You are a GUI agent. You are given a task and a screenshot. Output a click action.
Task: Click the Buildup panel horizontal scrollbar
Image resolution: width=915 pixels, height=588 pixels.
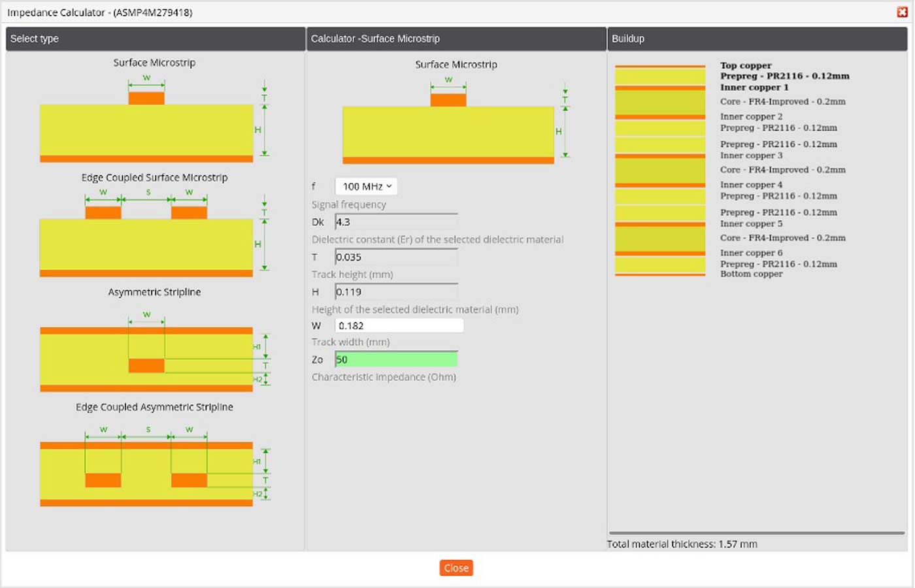pyautogui.click(x=756, y=533)
